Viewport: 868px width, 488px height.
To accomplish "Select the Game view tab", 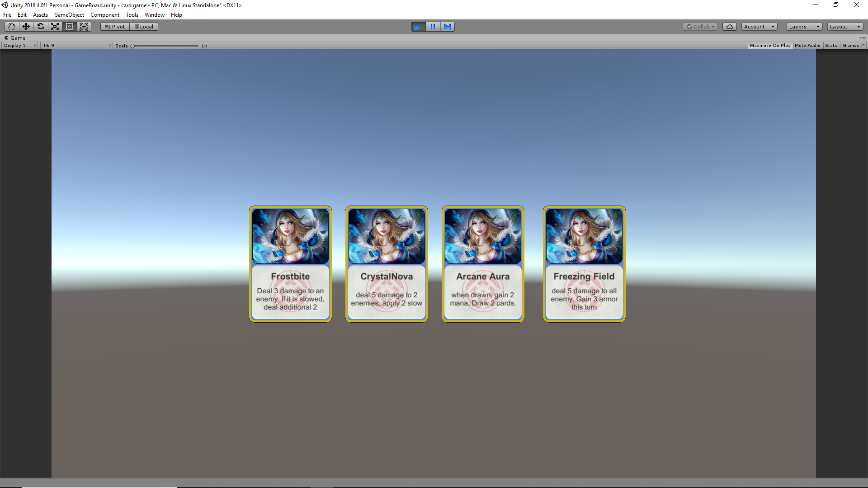I will (x=15, y=38).
